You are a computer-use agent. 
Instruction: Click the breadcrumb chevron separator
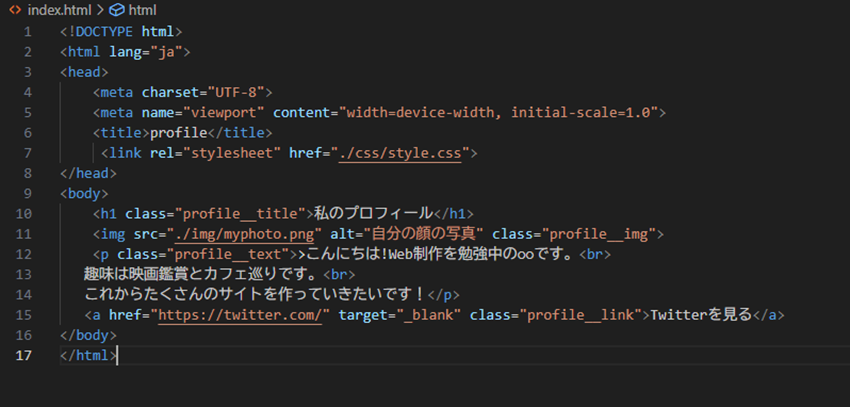pyautogui.click(x=100, y=9)
